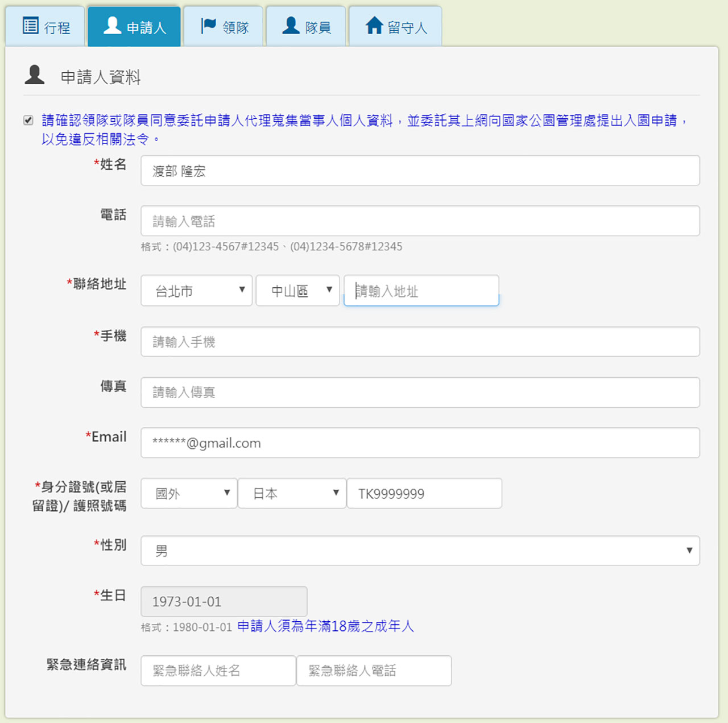The image size is (728, 723).
Task: Click the list icon on 行程 tab
Action: 30,26
